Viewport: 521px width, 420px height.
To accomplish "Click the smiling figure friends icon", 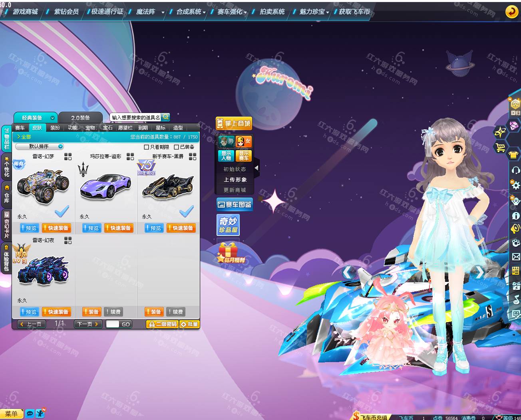I will pyautogui.click(x=515, y=200).
